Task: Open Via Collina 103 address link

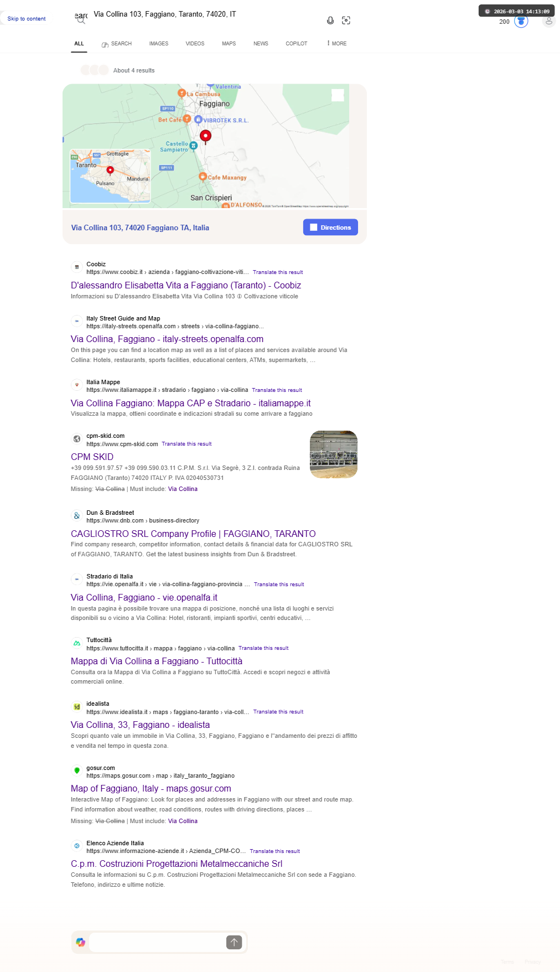Action: coord(140,228)
